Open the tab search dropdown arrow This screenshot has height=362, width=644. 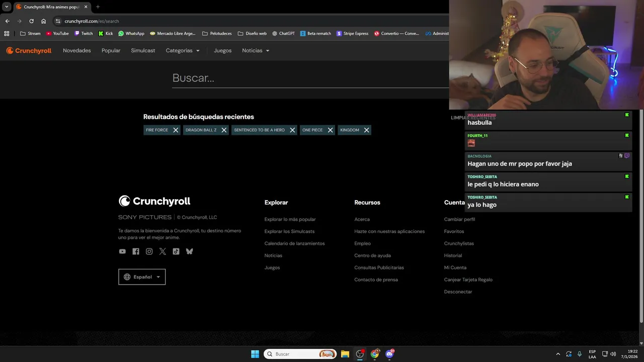tap(7, 7)
